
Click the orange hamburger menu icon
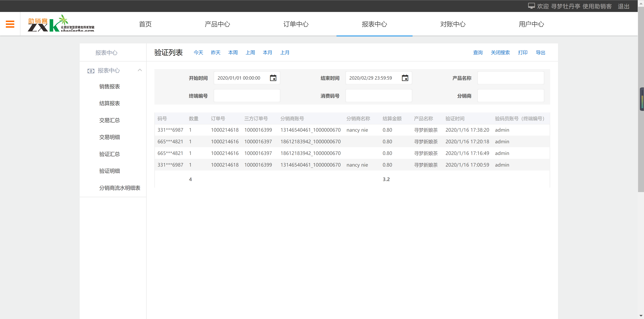10,24
